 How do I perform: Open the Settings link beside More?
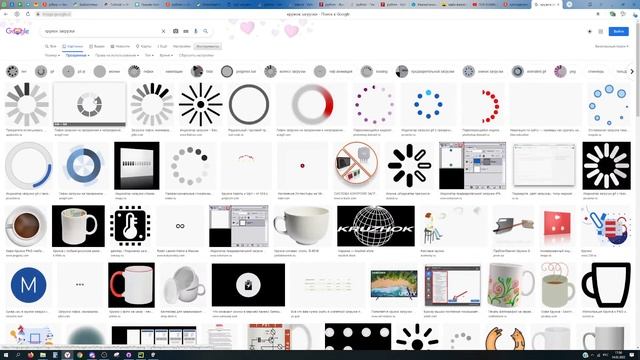coord(182,46)
